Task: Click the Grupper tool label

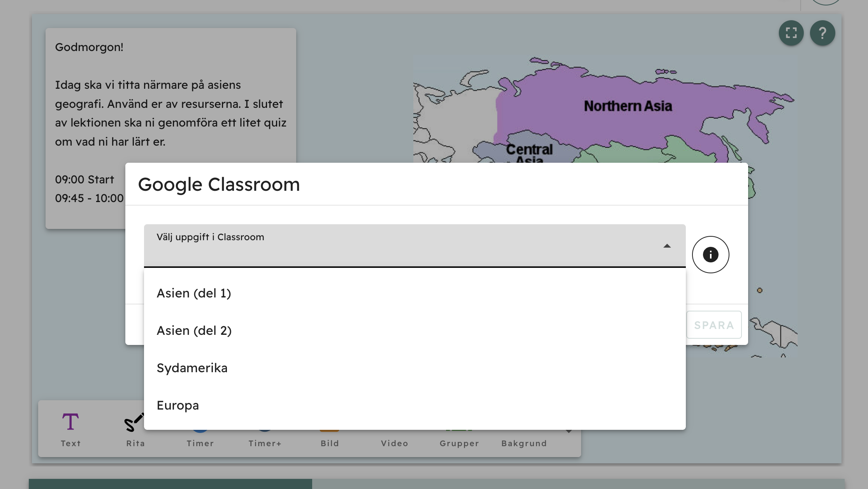Action: tap(459, 443)
